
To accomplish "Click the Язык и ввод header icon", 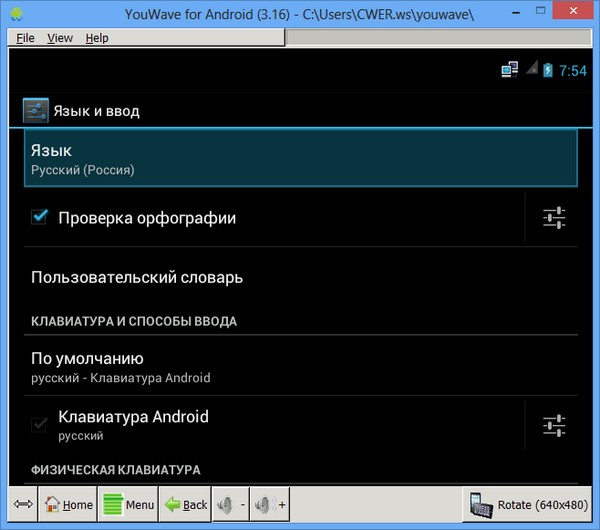I will tap(35, 111).
